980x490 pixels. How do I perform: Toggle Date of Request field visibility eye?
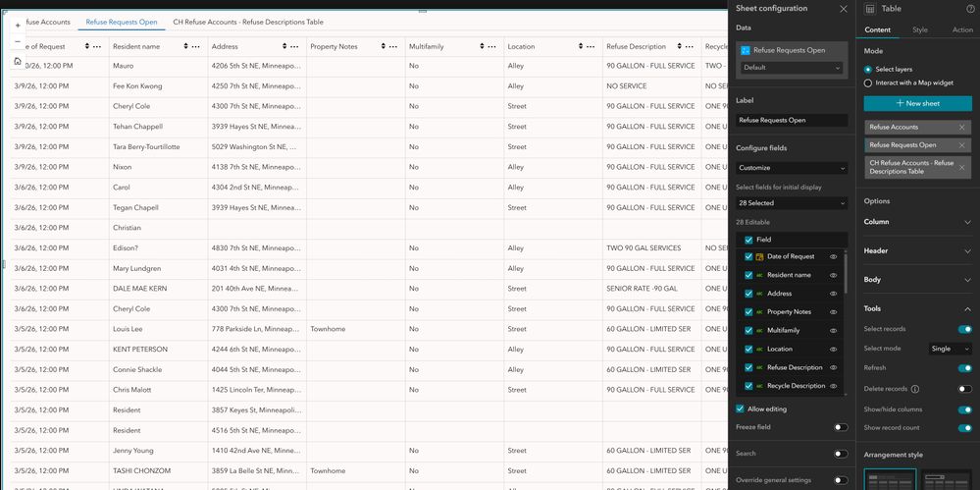[x=833, y=256]
